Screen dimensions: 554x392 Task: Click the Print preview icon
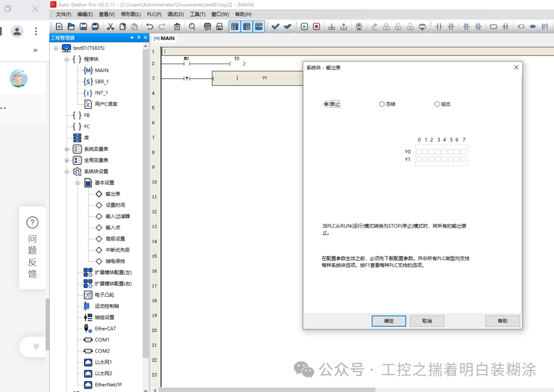point(207,27)
